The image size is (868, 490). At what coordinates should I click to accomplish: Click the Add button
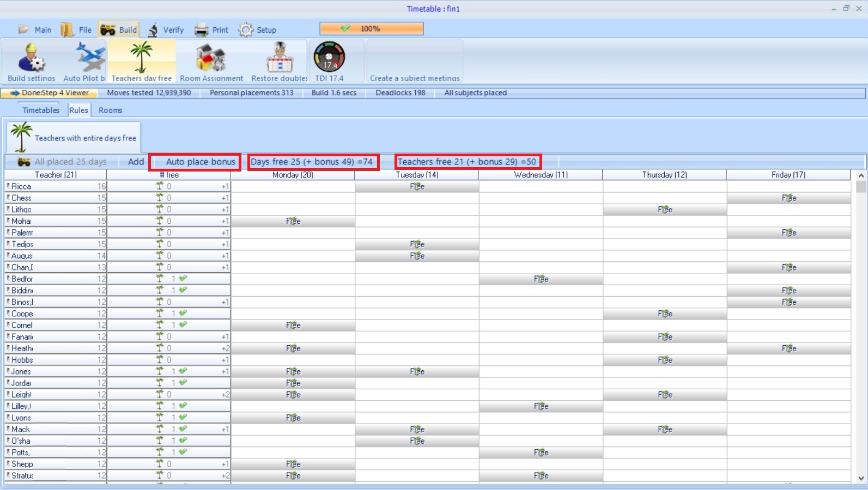(x=136, y=162)
